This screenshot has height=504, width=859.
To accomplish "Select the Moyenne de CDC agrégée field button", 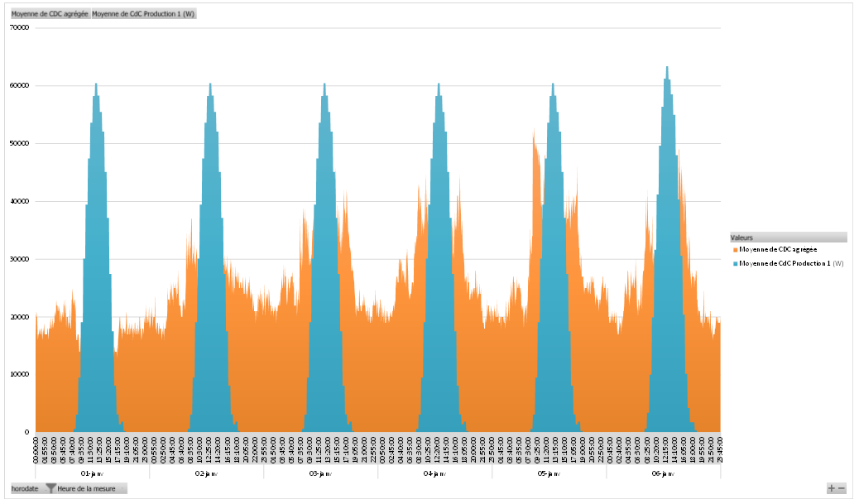I will (50, 14).
